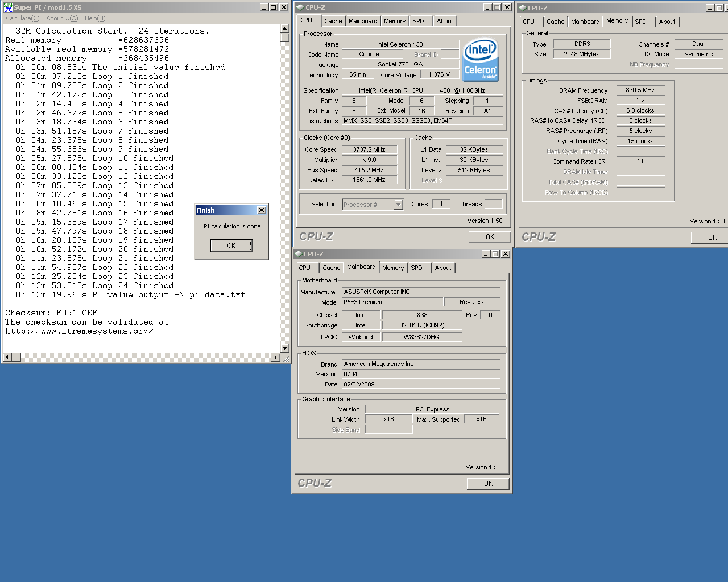Click Super PI horizontal scrollbar left arrow
Viewport: 728px width, 582px height.
click(7, 357)
